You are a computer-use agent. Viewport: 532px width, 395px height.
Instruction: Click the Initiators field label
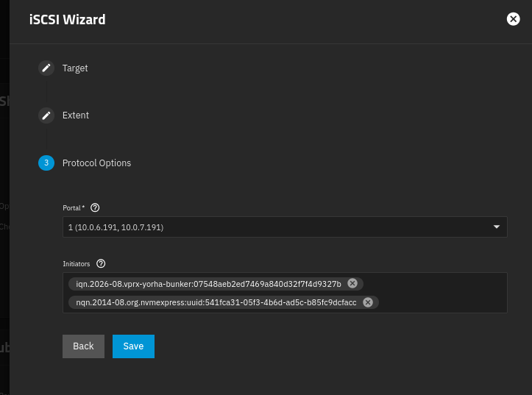pos(77,264)
